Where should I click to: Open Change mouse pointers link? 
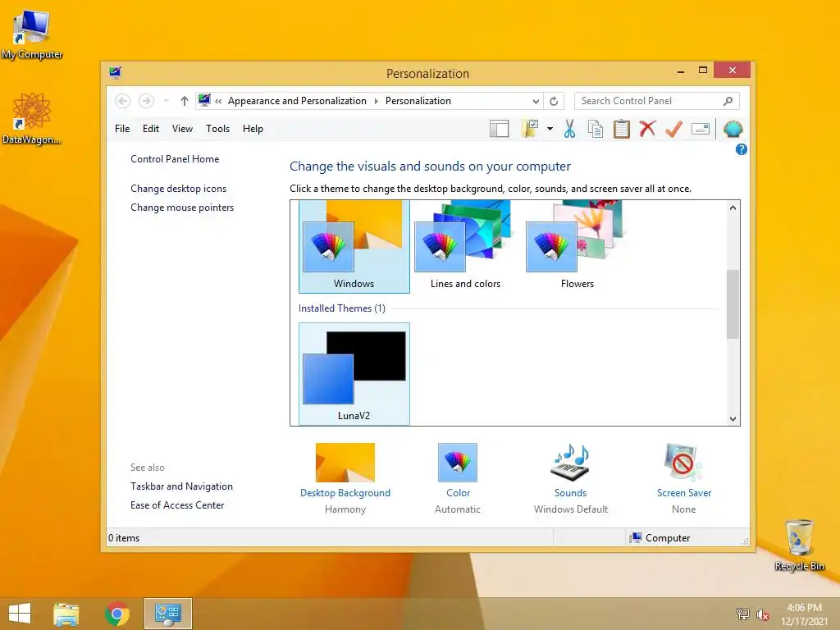point(182,208)
